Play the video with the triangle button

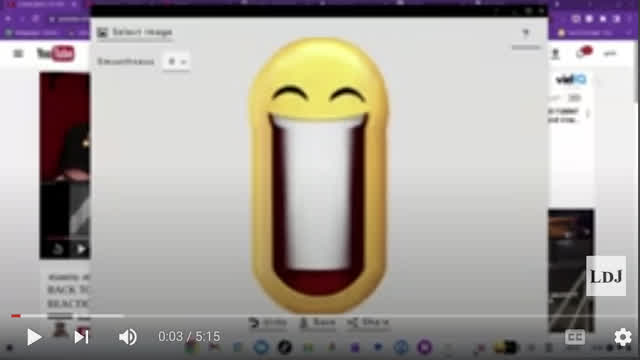coord(34,337)
